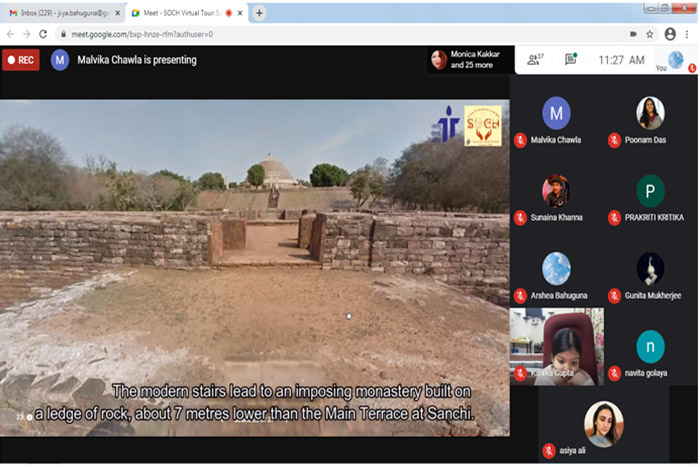Open Chrome three-dot menu

[x=687, y=34]
